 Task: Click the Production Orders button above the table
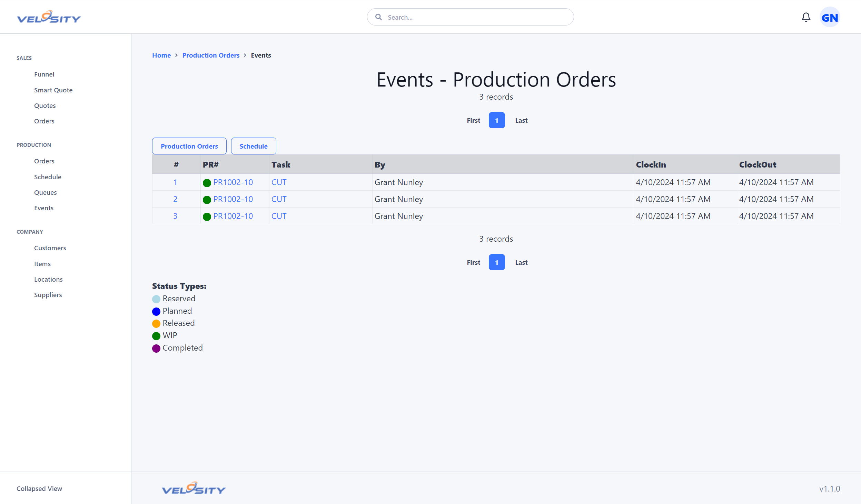[189, 146]
